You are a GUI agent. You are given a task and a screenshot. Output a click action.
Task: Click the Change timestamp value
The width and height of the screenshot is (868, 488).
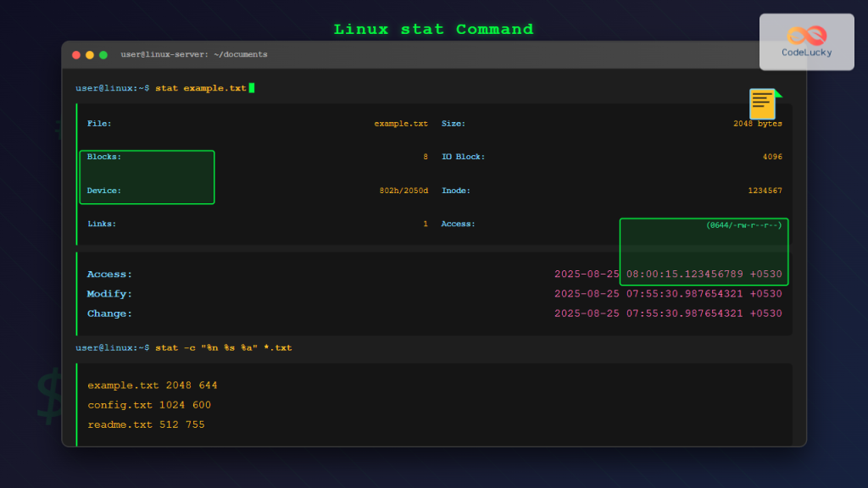pos(668,313)
